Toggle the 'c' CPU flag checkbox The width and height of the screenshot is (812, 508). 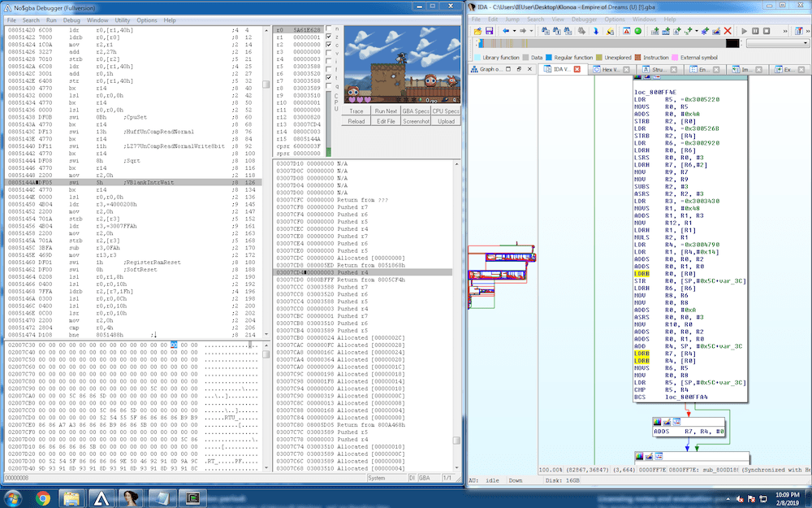(328, 45)
